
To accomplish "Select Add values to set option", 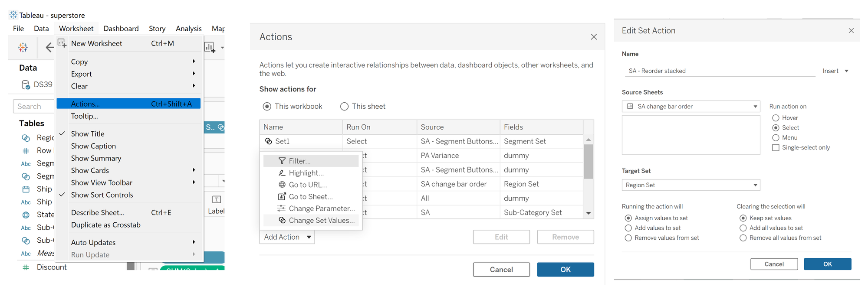I will (x=628, y=228).
